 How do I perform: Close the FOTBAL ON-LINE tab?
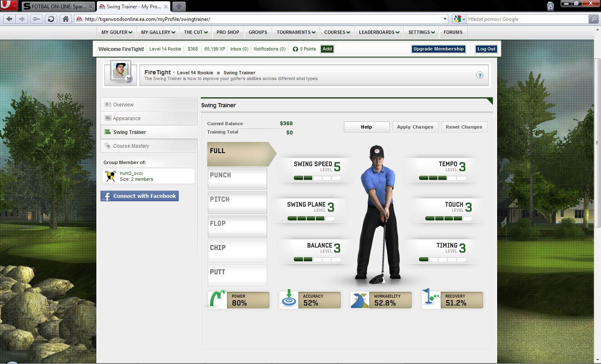[91, 7]
